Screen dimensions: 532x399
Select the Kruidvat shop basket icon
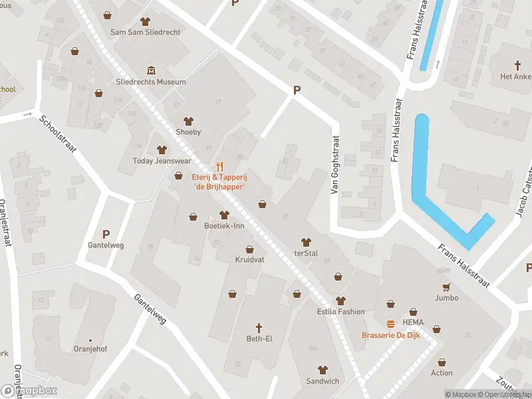[x=250, y=249]
